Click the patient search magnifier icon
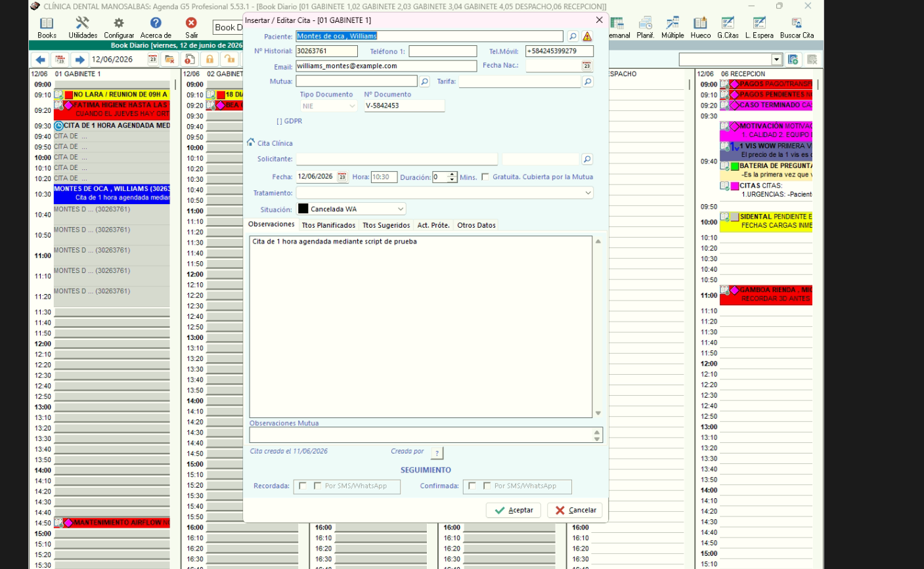 573,37
